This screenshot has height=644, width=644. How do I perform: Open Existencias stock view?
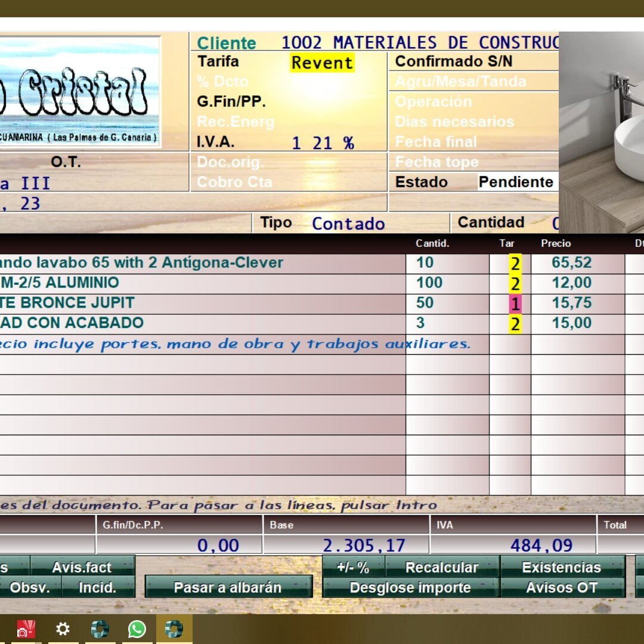point(562,567)
